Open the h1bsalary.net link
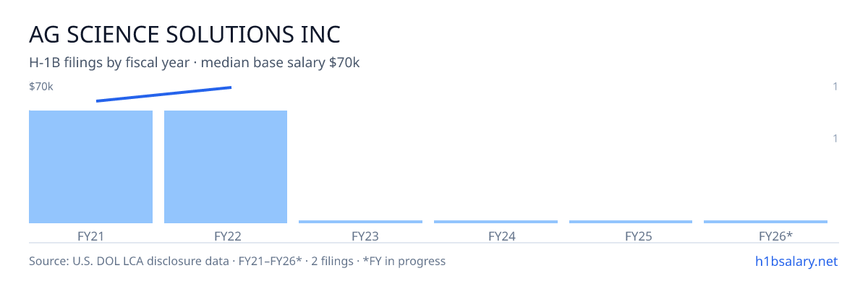This screenshot has width=868, height=289. pyautogui.click(x=796, y=261)
